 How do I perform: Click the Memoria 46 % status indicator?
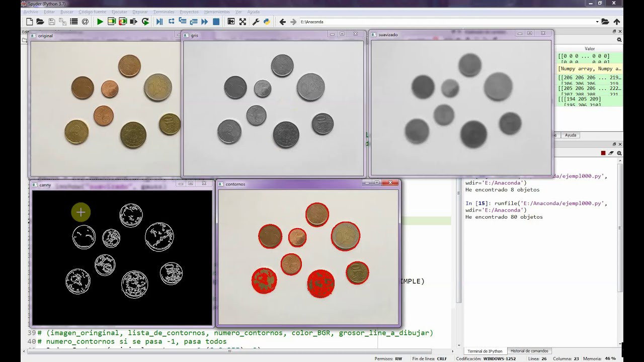pos(600,358)
